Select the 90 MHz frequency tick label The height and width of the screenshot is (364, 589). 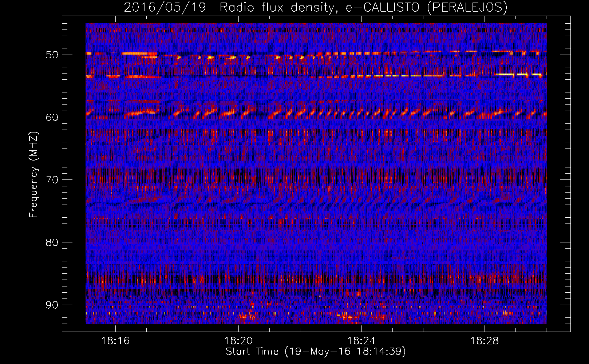pos(52,305)
